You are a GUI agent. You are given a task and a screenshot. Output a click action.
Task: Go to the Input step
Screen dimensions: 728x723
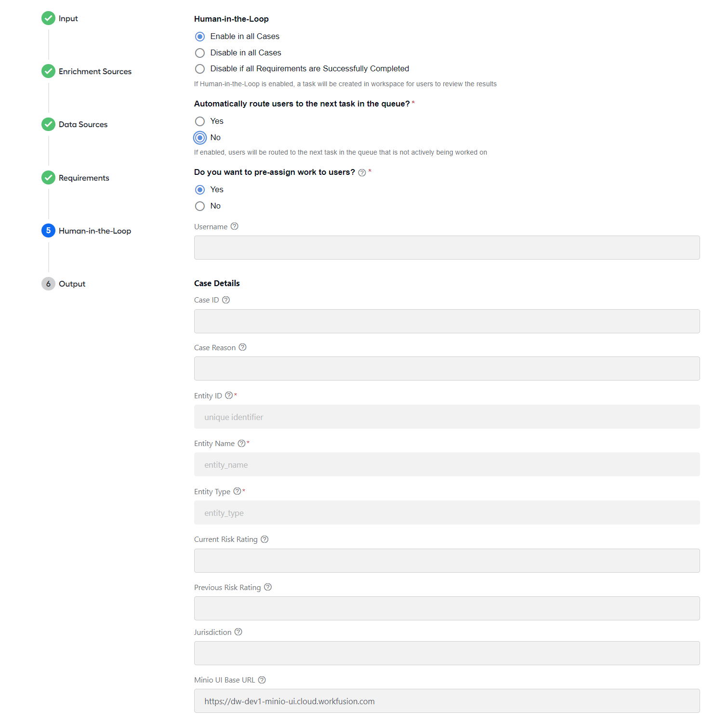point(60,18)
